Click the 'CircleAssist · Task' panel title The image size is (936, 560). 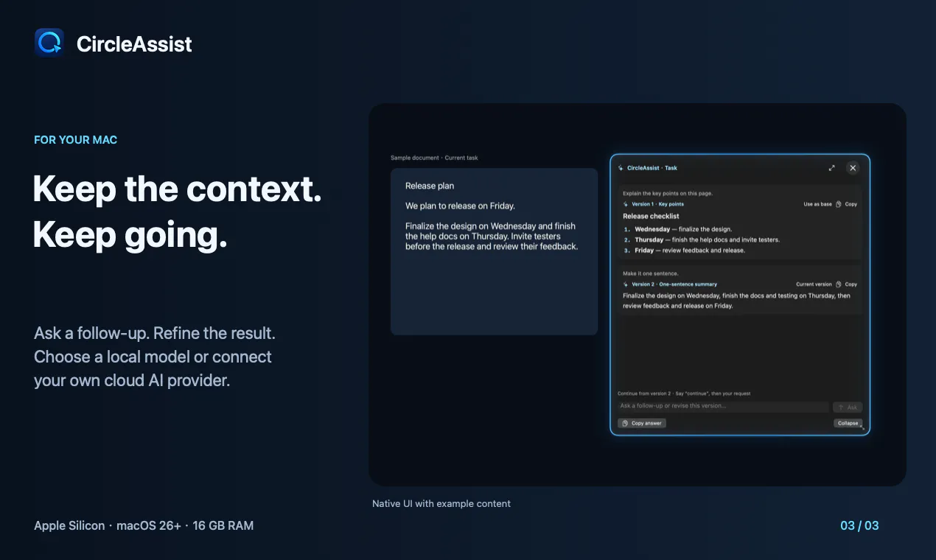pos(652,168)
